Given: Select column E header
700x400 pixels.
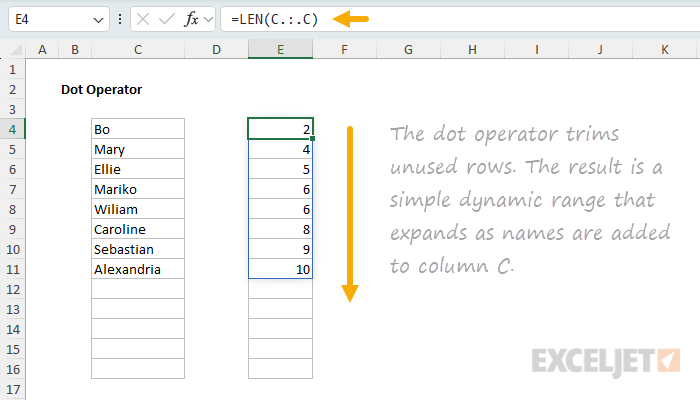Looking at the screenshot, I should (x=280, y=49).
